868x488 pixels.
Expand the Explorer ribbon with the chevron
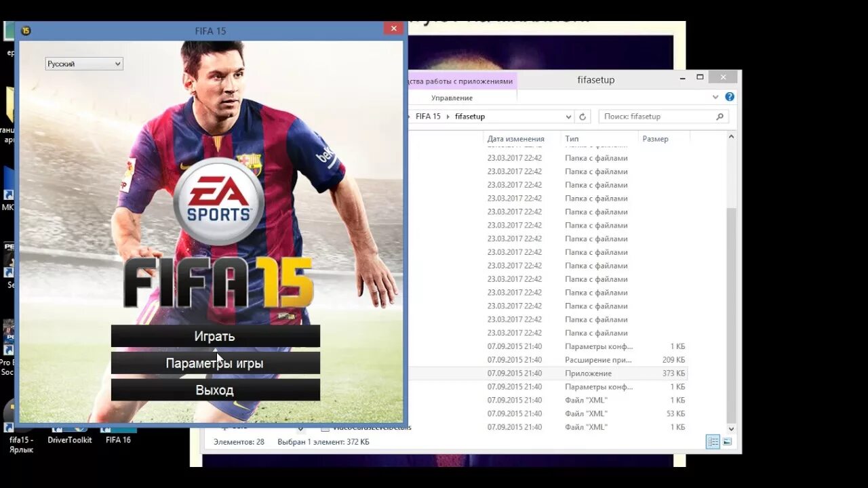tap(715, 98)
